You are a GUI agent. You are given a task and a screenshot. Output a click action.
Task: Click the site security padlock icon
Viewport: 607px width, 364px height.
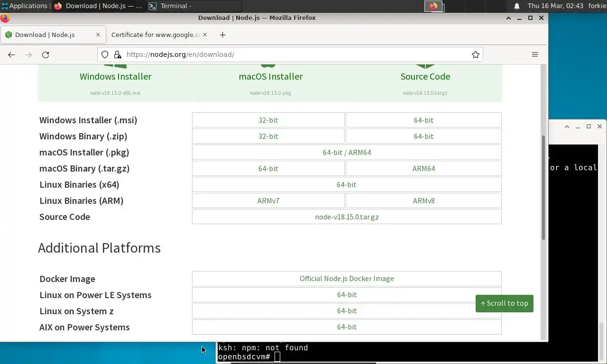[x=117, y=55]
